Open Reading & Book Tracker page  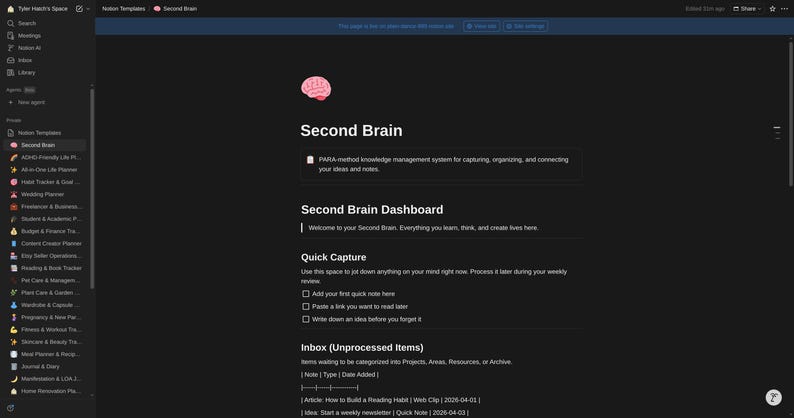pos(46,268)
